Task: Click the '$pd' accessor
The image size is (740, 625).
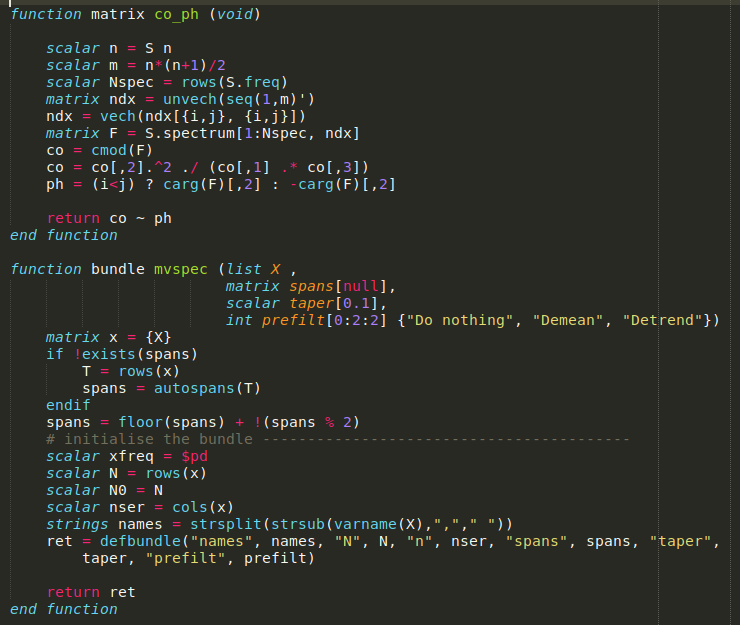Action: tap(194, 456)
